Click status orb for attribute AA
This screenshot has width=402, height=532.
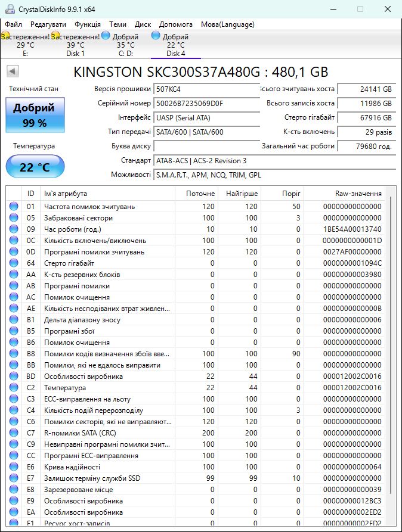[x=14, y=274]
